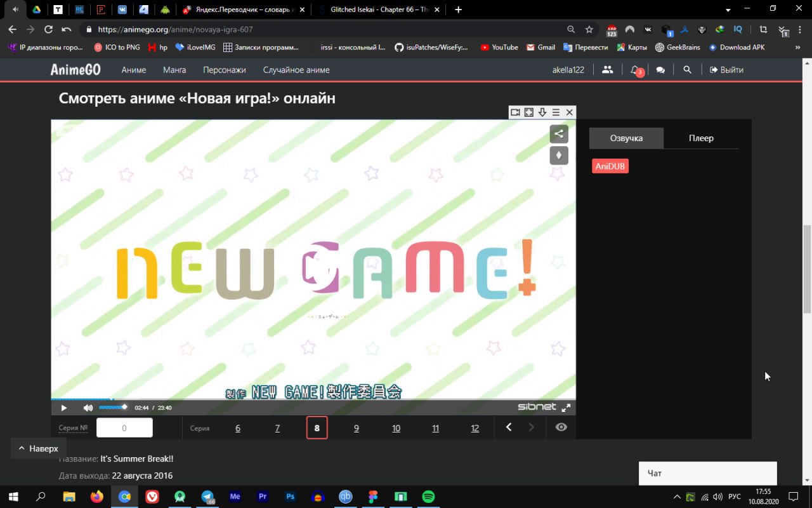Log out with Выйти
Screen dimensions: 812x508
(726, 70)
